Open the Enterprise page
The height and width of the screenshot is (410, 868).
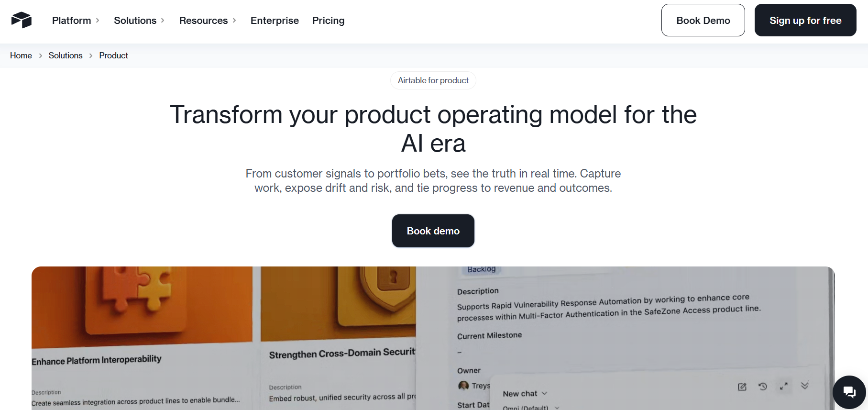pyautogui.click(x=275, y=21)
